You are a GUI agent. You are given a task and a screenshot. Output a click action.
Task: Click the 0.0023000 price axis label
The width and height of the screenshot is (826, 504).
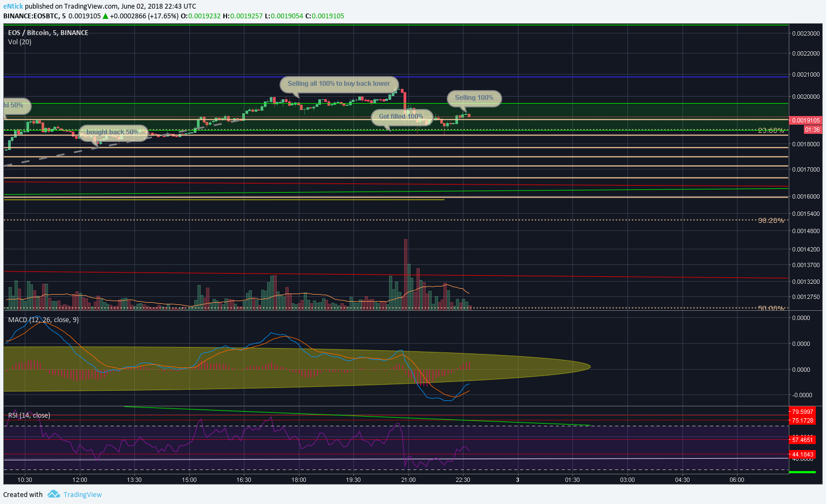point(806,33)
